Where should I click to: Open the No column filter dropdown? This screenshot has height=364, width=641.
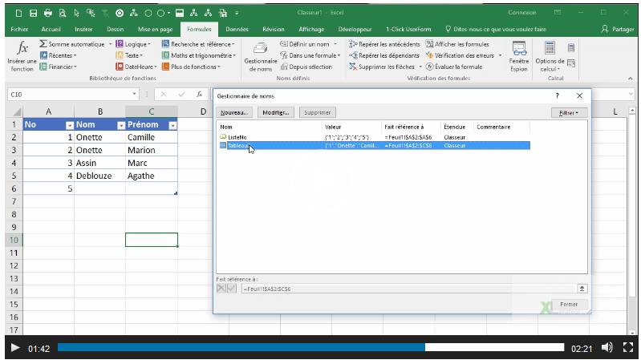(70, 125)
